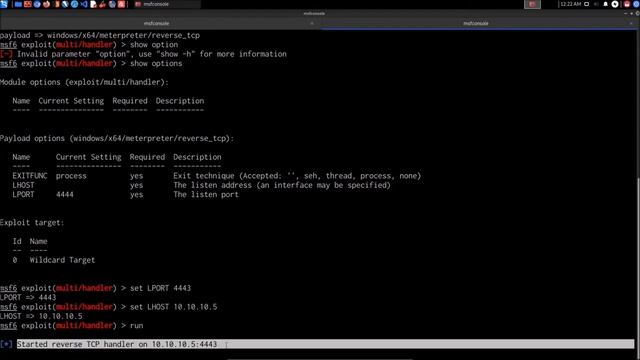Click the 'The listen port' description
Screen dimensions: 640x360
[x=206, y=195]
